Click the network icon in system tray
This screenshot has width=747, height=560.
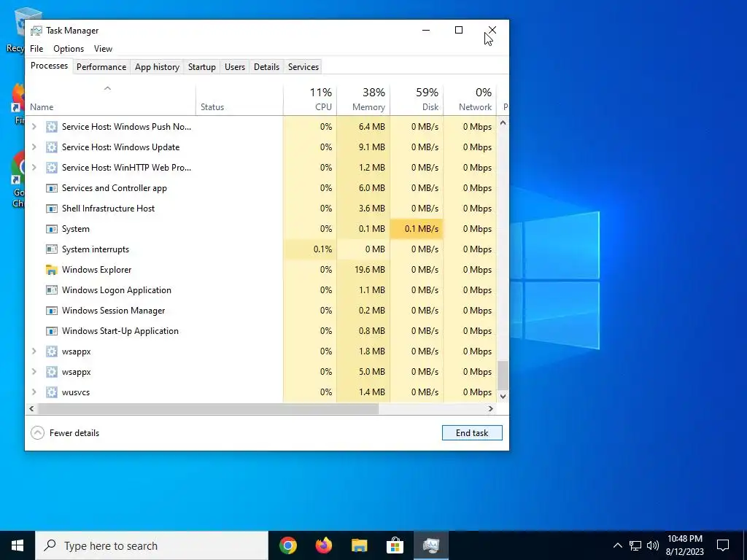(635, 545)
